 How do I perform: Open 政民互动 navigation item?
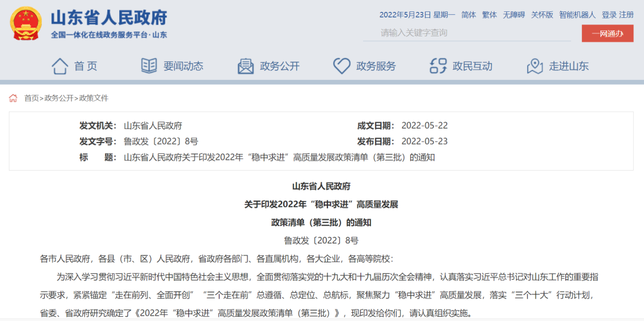pos(472,66)
